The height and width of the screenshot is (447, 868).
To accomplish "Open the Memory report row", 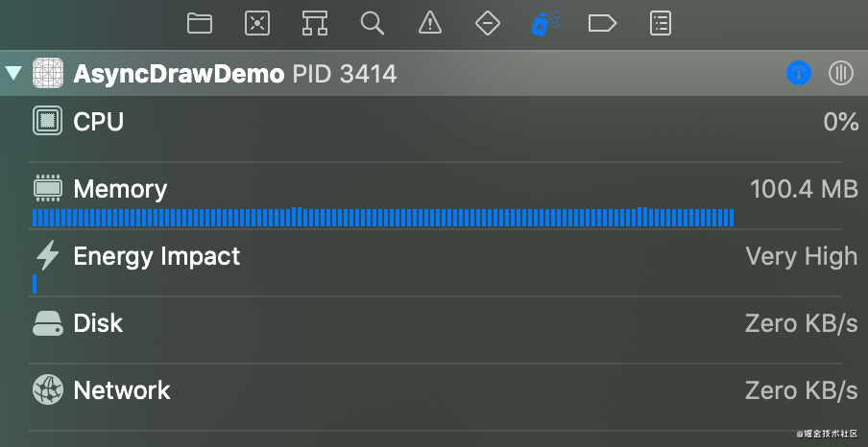I will [120, 189].
